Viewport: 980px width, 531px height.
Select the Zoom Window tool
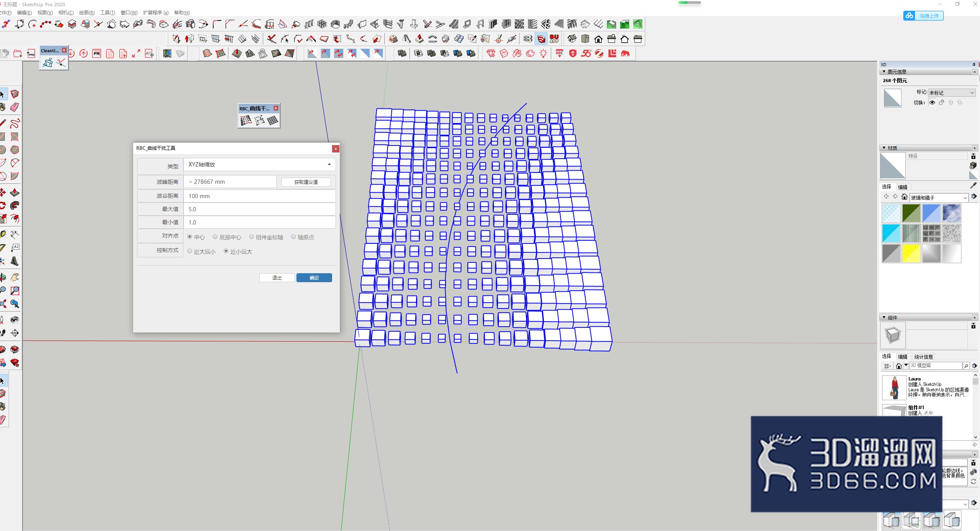[15, 291]
